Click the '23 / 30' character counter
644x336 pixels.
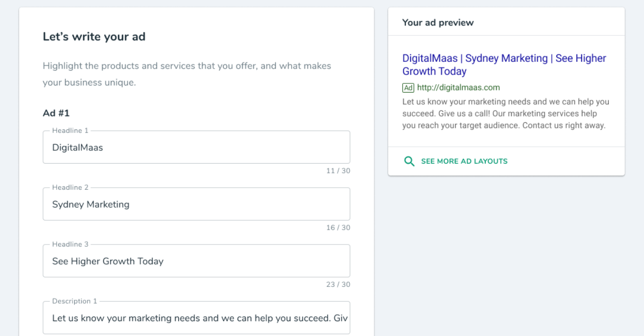pos(338,284)
